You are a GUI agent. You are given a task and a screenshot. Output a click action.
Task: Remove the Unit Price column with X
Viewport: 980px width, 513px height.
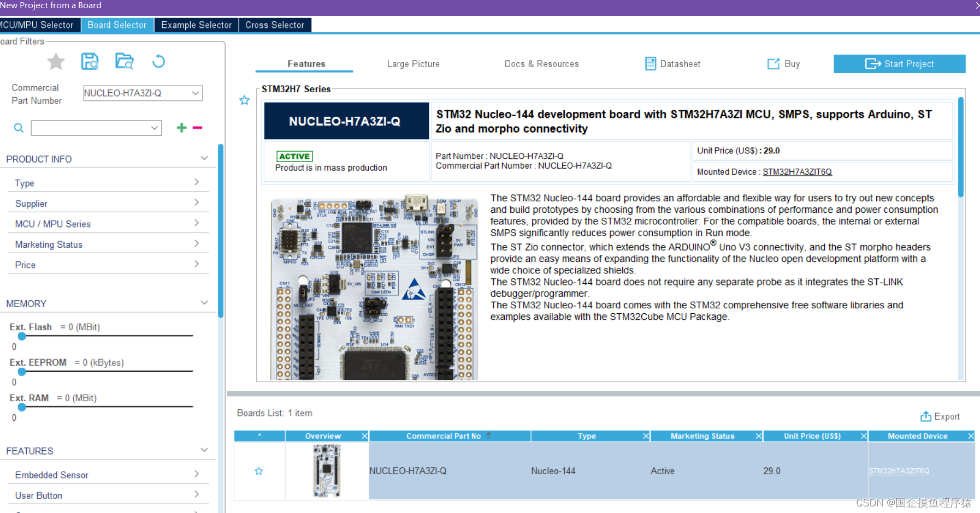tap(864, 436)
